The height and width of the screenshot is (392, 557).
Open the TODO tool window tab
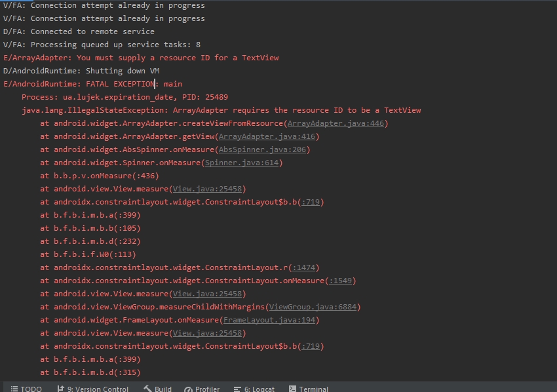[26, 389]
